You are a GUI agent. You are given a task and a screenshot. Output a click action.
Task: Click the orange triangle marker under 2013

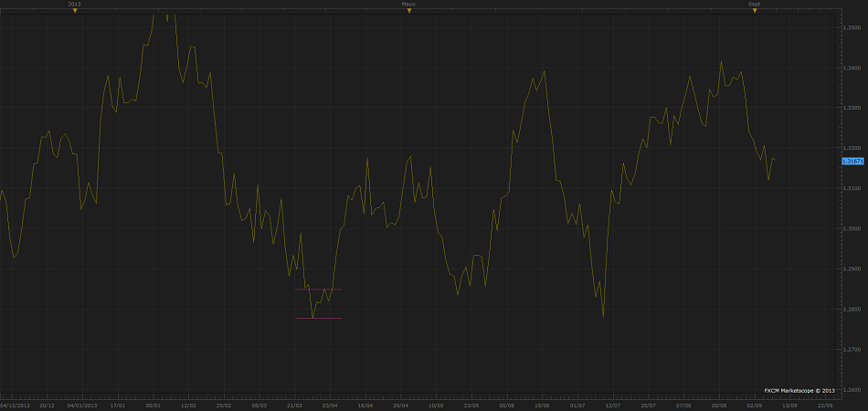click(75, 11)
